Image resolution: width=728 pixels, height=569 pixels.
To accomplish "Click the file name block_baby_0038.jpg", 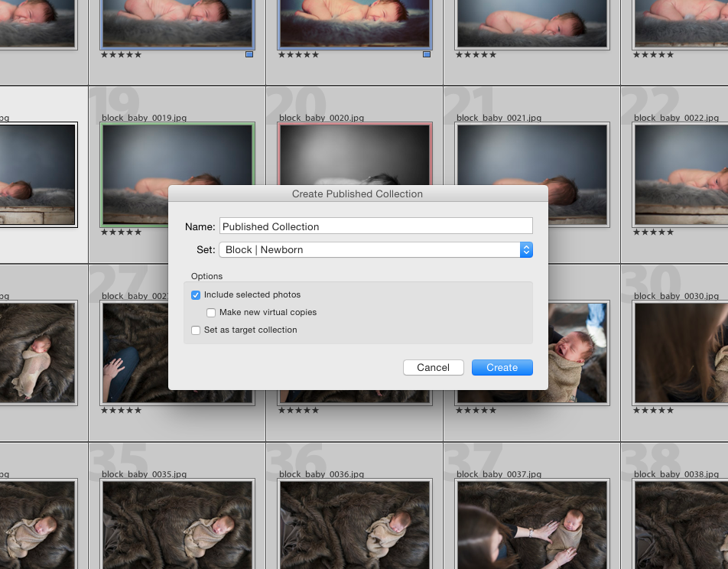I will 676,474.
